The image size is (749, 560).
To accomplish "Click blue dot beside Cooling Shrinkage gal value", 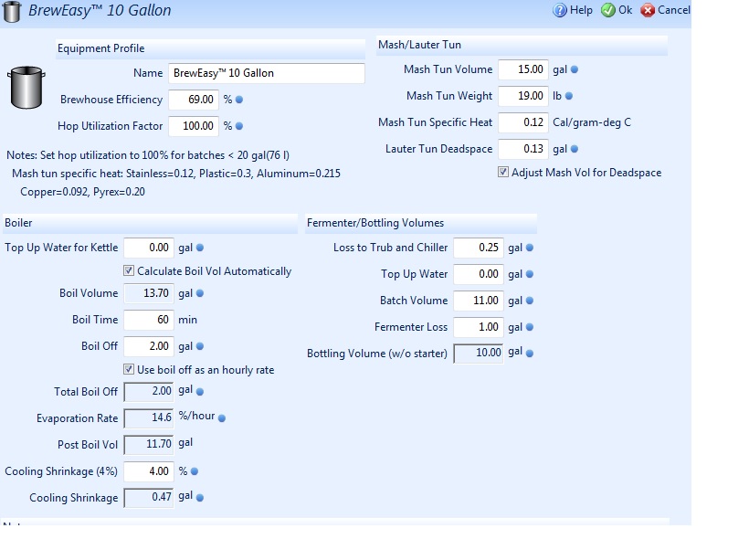I will click(200, 497).
